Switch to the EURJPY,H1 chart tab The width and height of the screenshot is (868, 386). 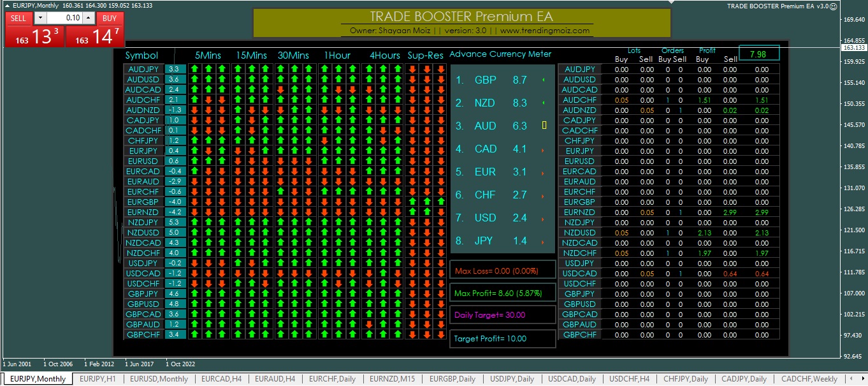pyautogui.click(x=97, y=378)
